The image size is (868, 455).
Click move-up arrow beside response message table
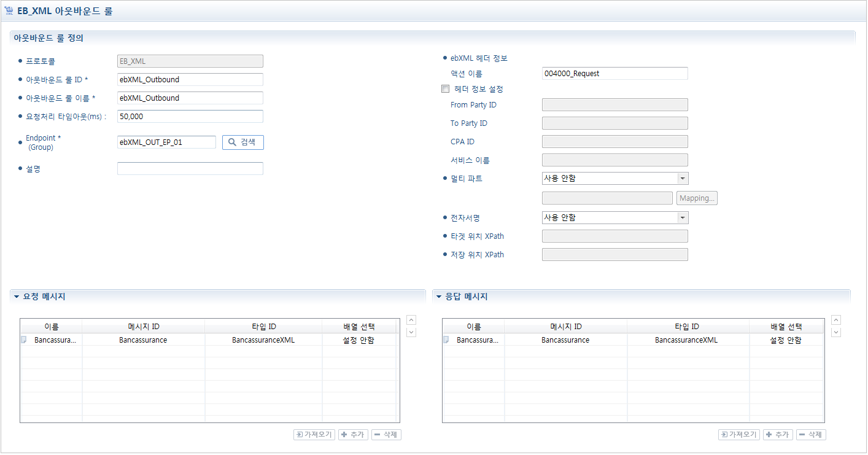point(835,320)
